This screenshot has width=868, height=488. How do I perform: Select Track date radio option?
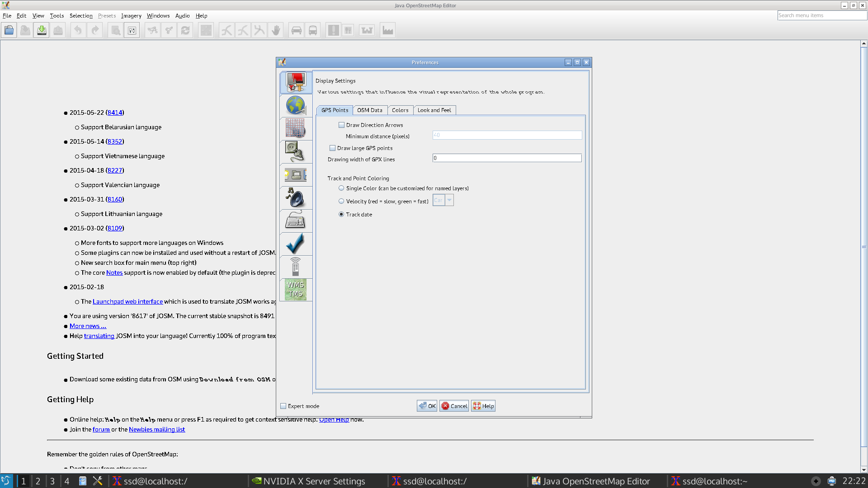341,215
